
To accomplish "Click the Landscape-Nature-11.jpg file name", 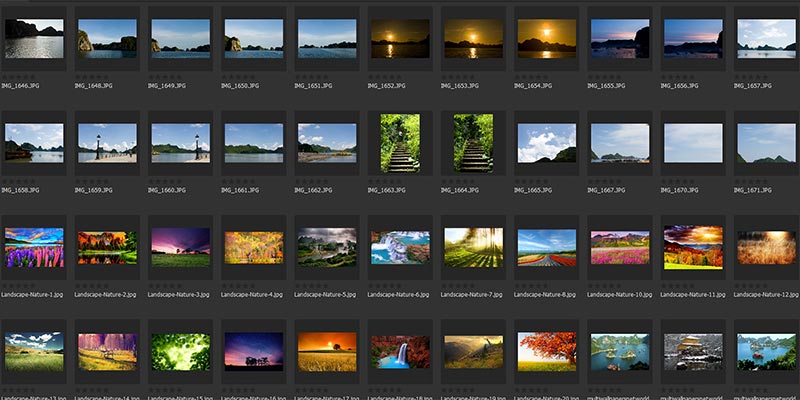I will [693, 295].
